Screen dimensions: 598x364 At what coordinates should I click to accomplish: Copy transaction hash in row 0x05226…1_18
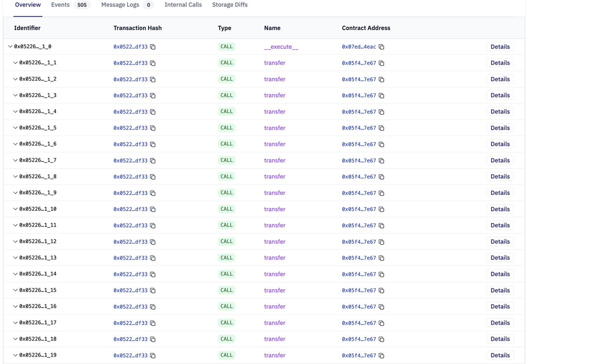153,339
